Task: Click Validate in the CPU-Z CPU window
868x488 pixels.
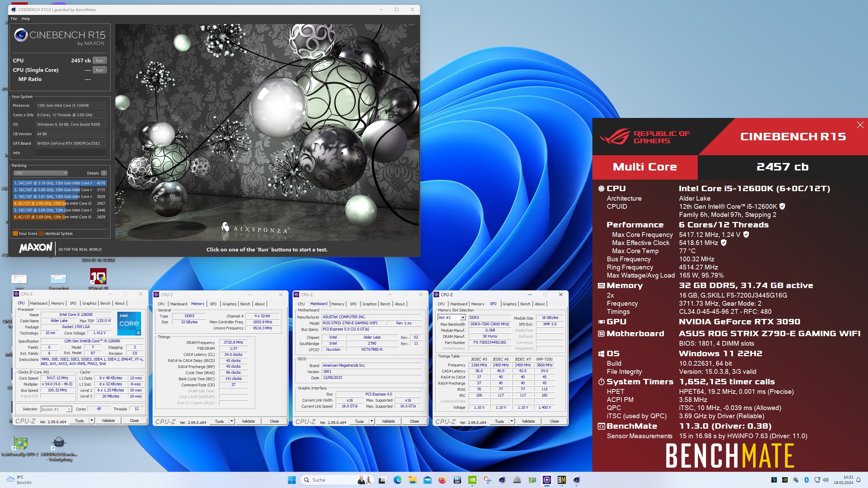Action: 108,421
